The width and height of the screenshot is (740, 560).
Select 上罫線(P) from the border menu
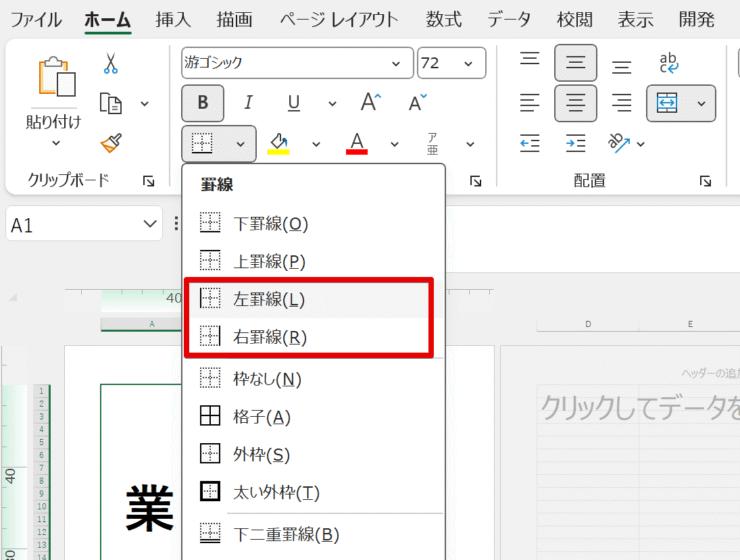pos(313,261)
